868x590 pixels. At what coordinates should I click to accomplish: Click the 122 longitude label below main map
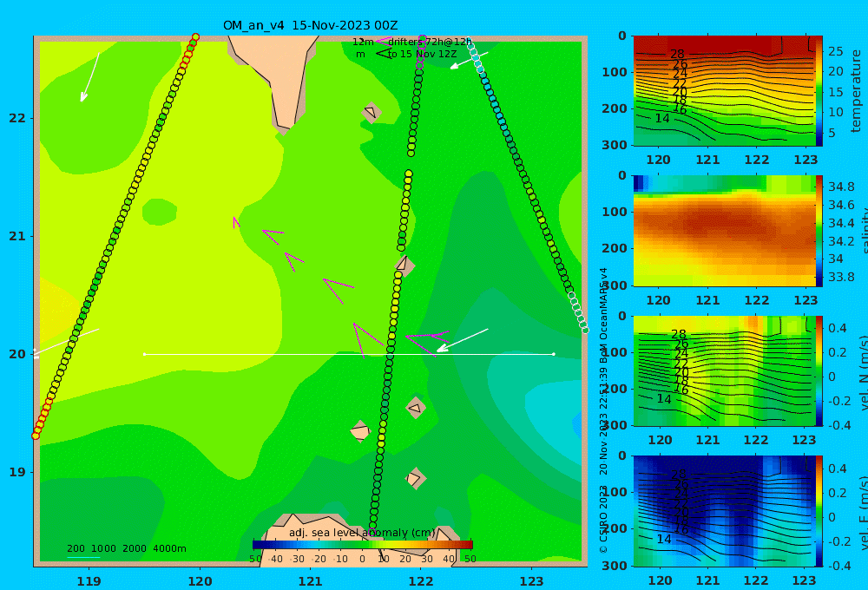point(421,581)
